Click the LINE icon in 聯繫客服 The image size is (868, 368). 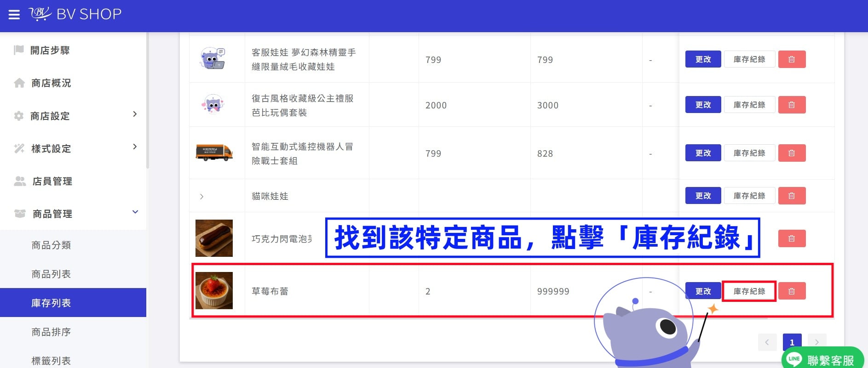794,359
